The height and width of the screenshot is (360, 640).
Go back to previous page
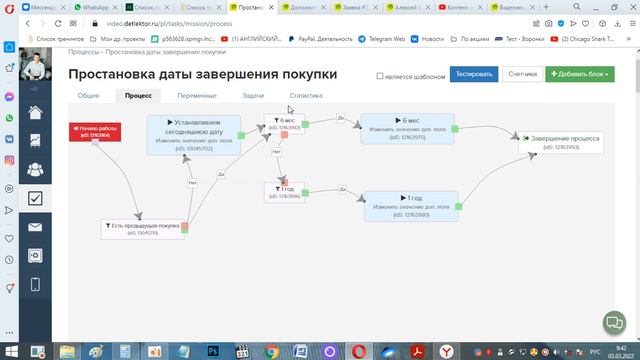[x=28, y=24]
